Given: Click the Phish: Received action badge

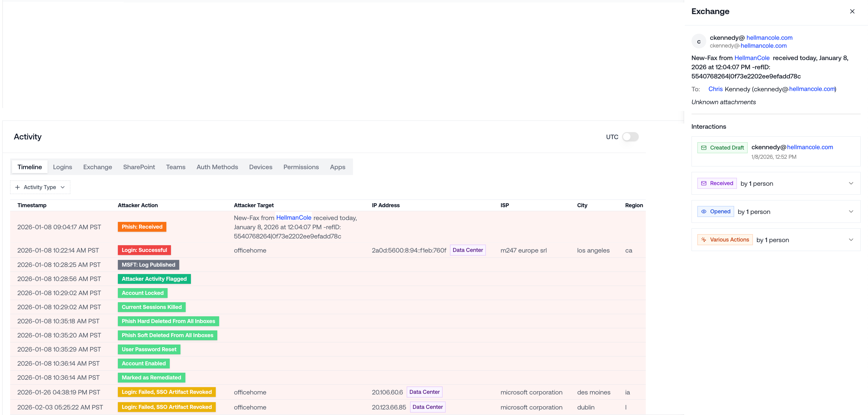Looking at the screenshot, I should click(x=142, y=227).
